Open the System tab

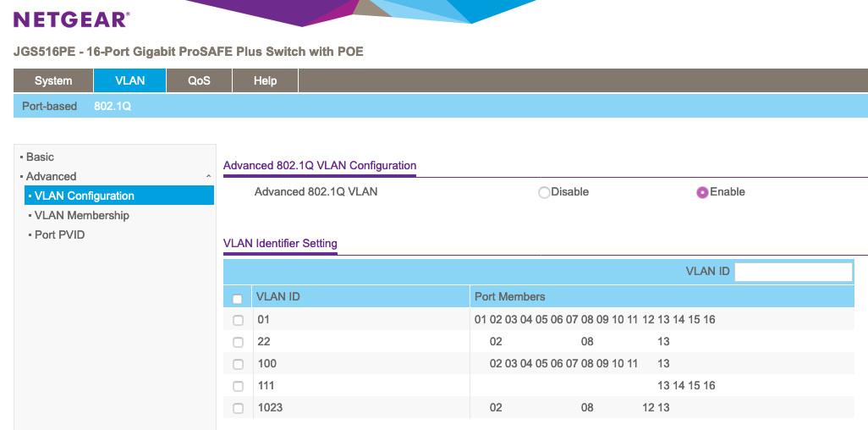[53, 80]
